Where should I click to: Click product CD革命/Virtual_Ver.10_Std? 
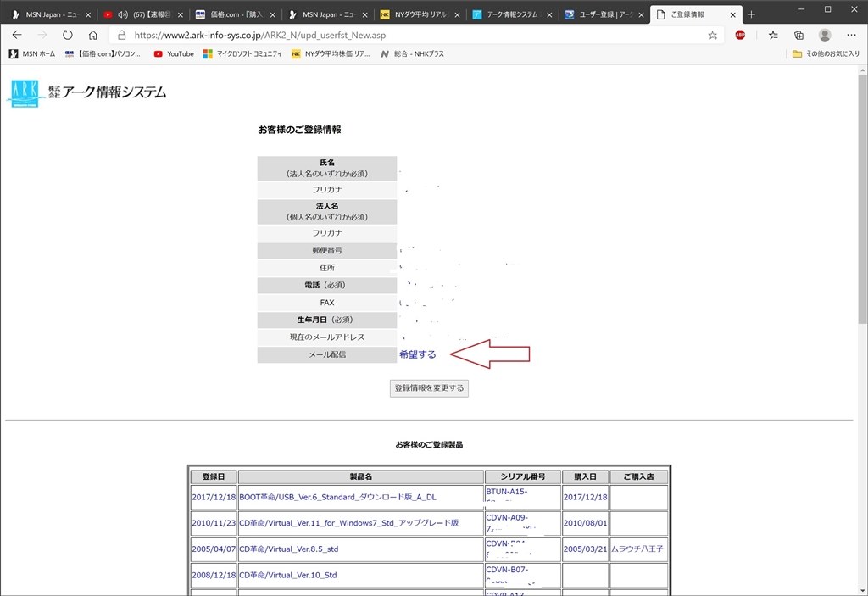[x=288, y=575]
